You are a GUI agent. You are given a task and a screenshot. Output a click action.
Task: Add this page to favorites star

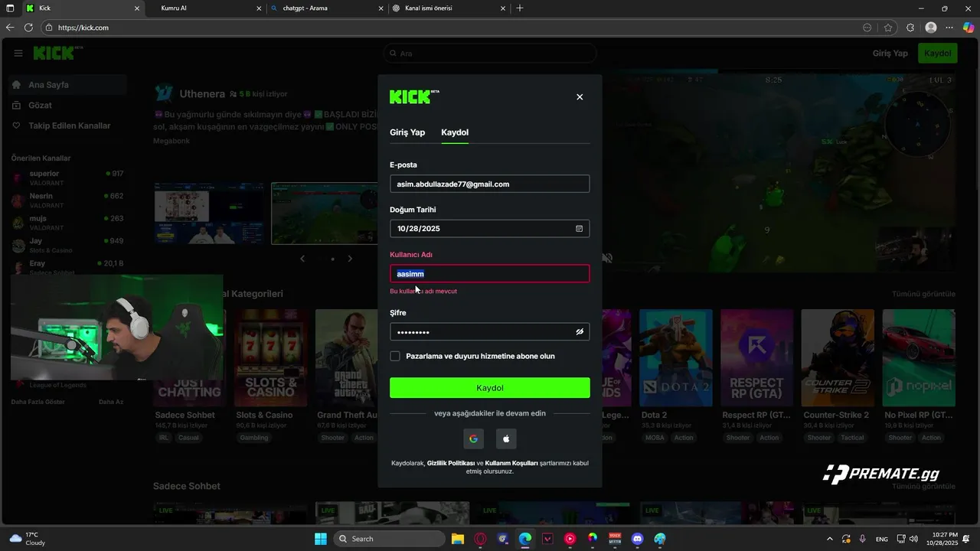888,28
